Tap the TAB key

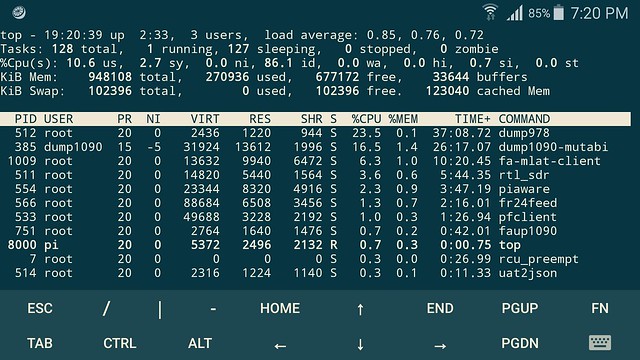pos(40,343)
